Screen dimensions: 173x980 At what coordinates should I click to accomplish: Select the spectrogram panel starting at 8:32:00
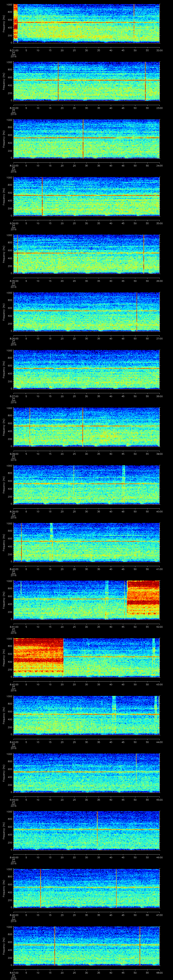(86, 81)
